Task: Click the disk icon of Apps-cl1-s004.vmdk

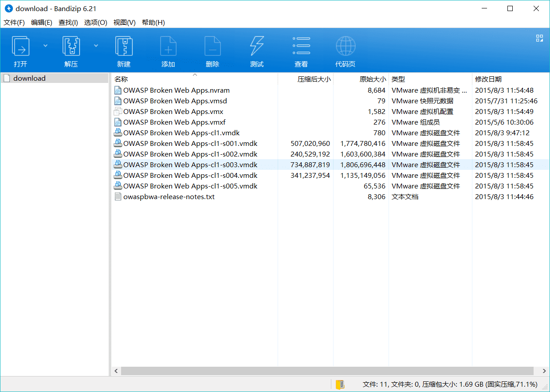Action: [118, 175]
